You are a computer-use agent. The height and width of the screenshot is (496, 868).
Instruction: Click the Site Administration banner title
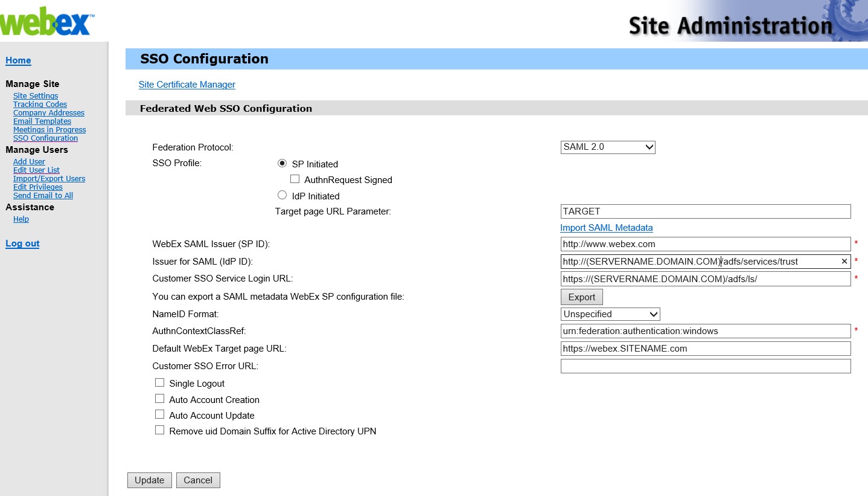pyautogui.click(x=730, y=26)
